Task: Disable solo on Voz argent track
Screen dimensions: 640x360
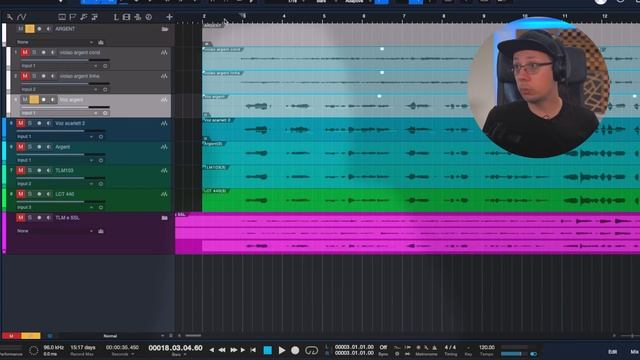Action: coord(34,100)
